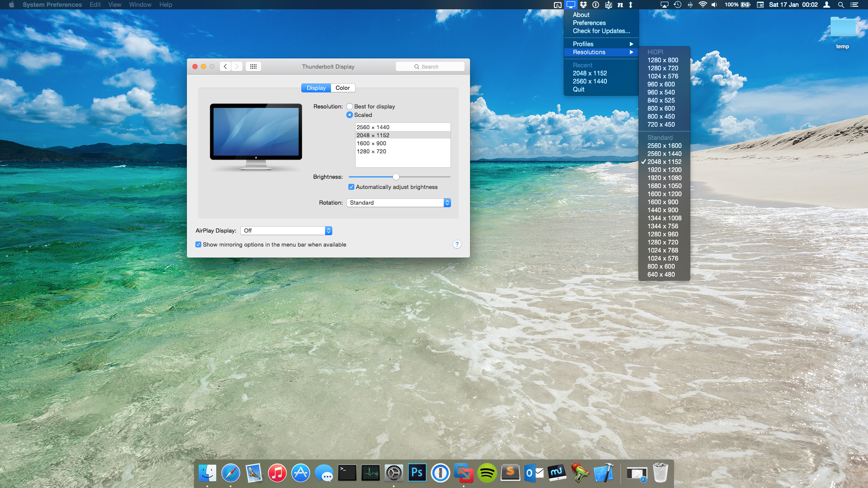This screenshot has width=868, height=488.
Task: Click the back arrow in Preferences toolbar
Action: [x=225, y=67]
